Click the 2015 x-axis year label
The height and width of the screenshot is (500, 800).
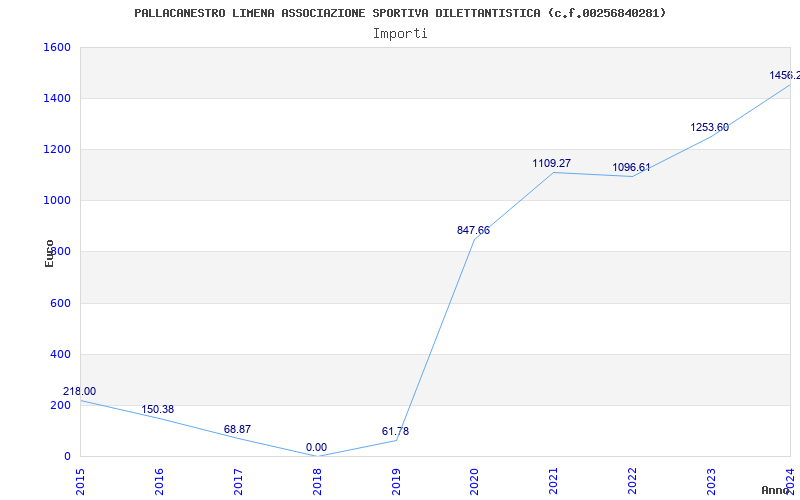[x=80, y=482]
